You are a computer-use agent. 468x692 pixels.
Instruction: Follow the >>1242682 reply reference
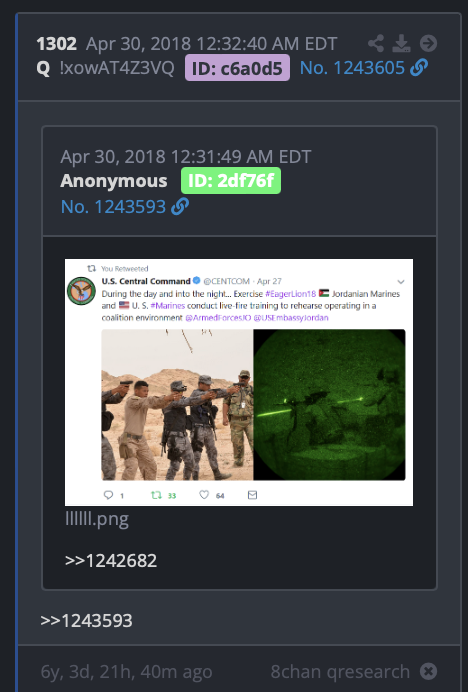click(111, 561)
